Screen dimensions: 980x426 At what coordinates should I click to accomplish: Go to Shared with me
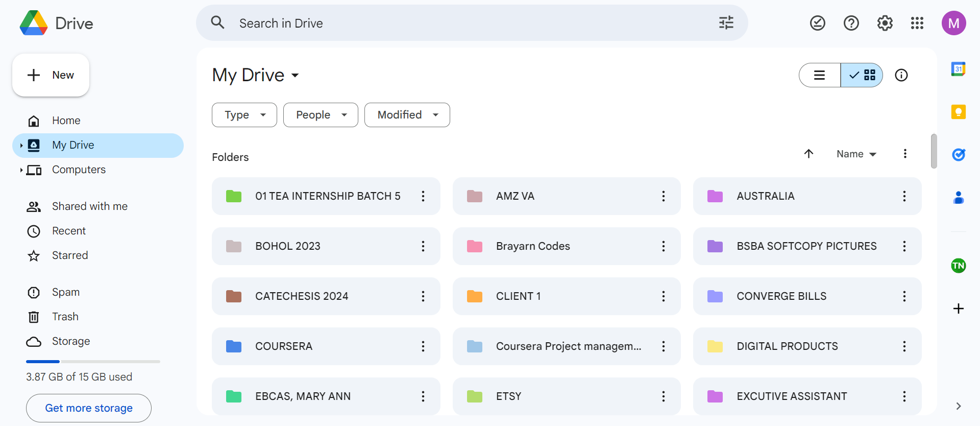(x=89, y=206)
